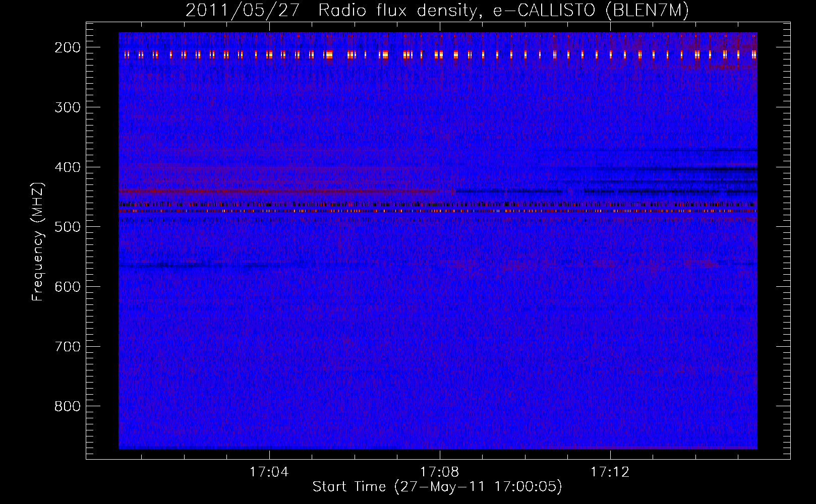Screen dimensions: 816x504
Task: Click the 500 frequency tick label
Action: [x=68, y=227]
